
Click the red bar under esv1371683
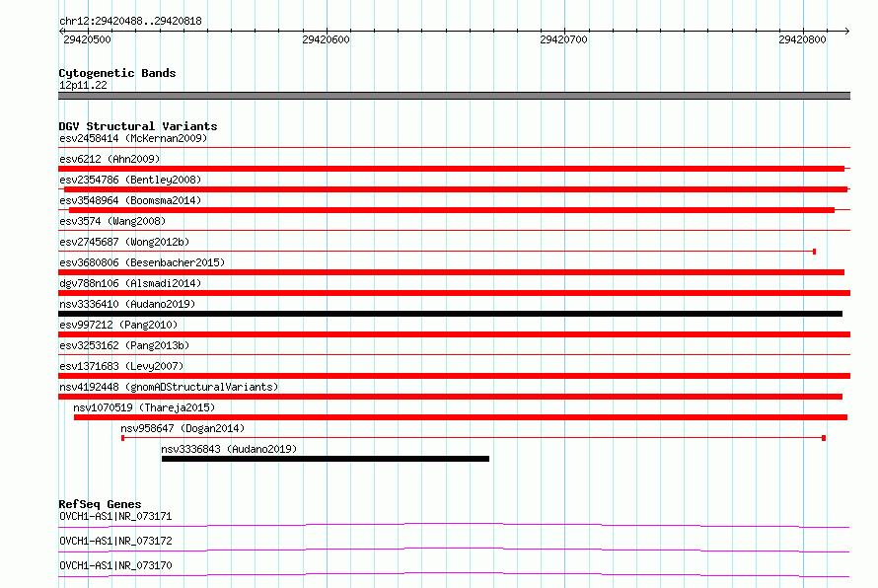(x=454, y=376)
